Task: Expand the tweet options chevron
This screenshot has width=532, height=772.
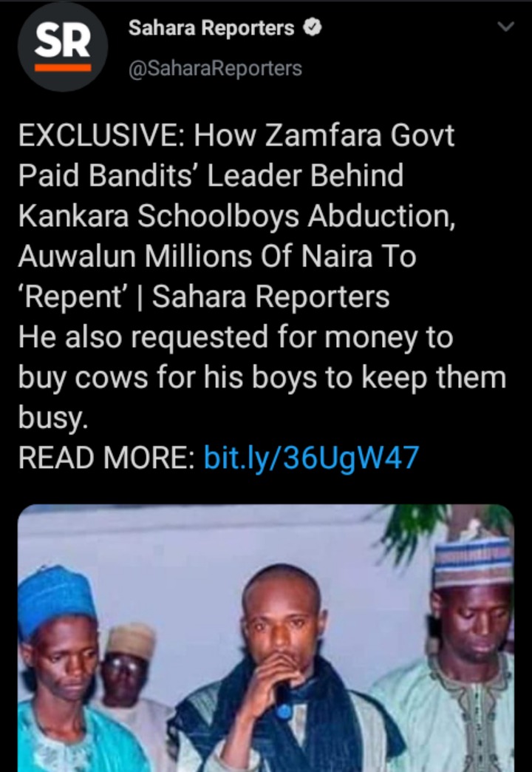Action: [x=506, y=26]
